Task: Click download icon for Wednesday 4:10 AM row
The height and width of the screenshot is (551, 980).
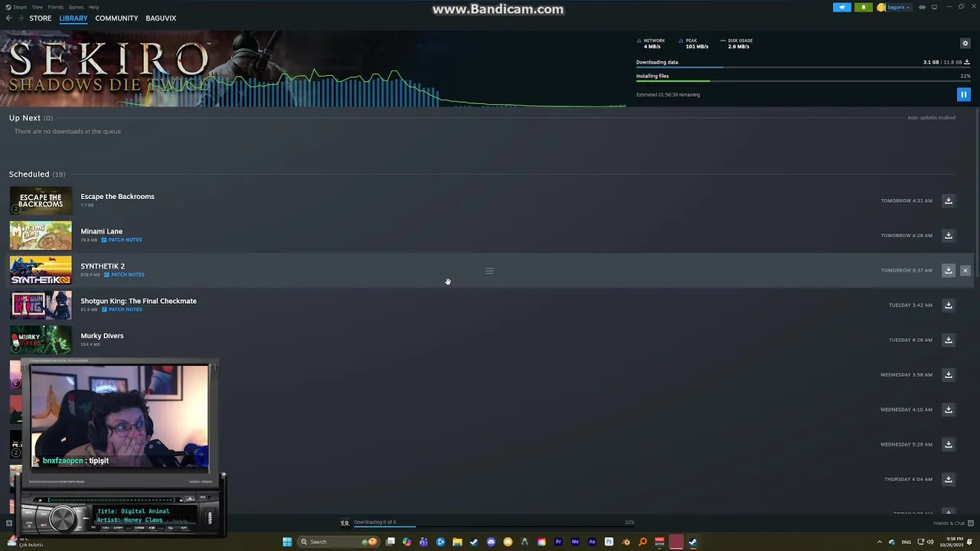Action: [948, 409]
